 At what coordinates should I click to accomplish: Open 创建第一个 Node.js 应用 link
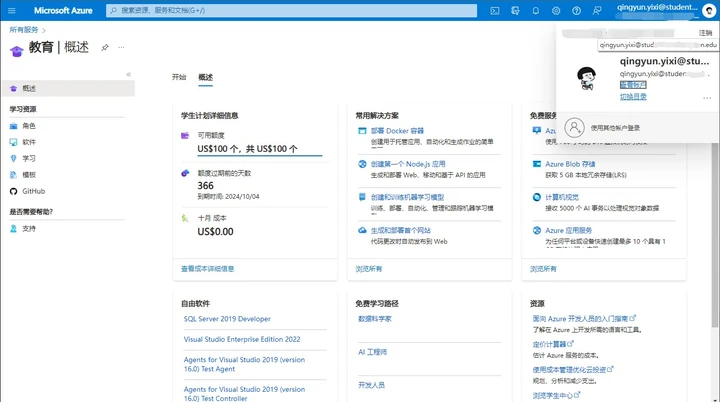408,164
